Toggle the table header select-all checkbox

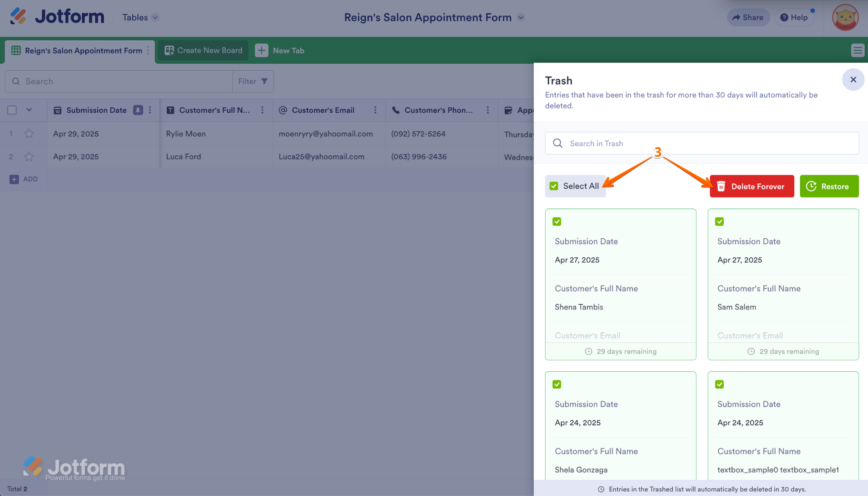tap(12, 110)
